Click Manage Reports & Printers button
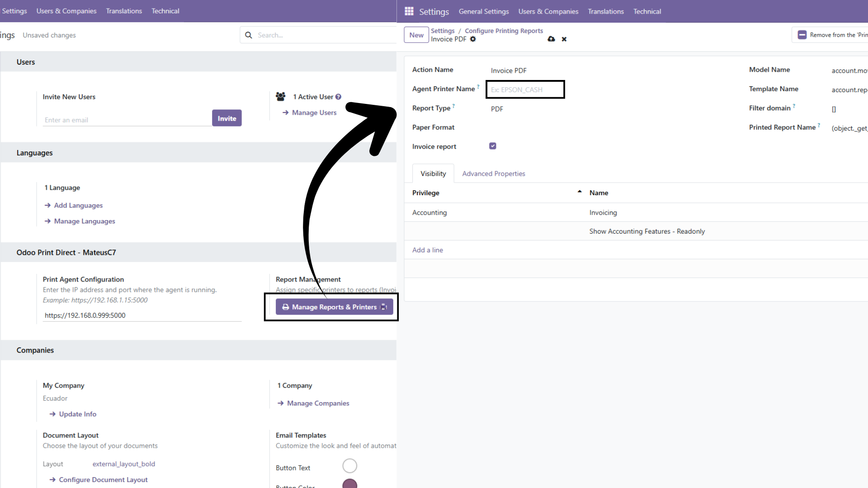 click(334, 307)
